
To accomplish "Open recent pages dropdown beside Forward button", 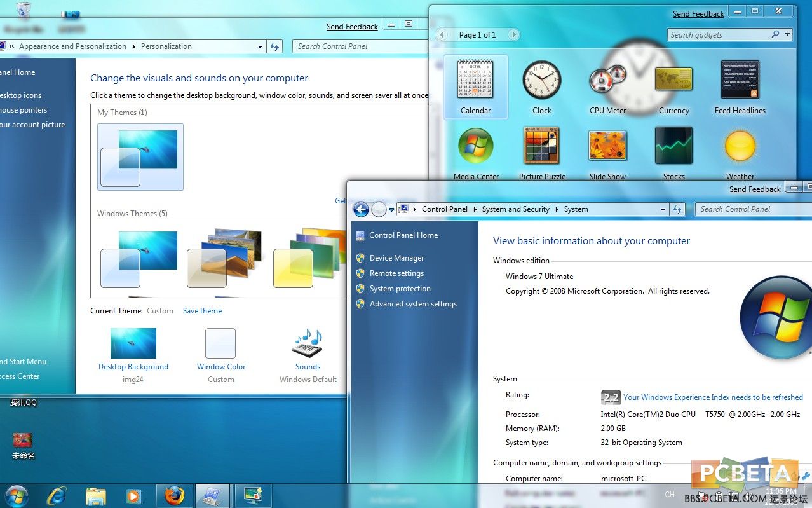I will coord(391,210).
